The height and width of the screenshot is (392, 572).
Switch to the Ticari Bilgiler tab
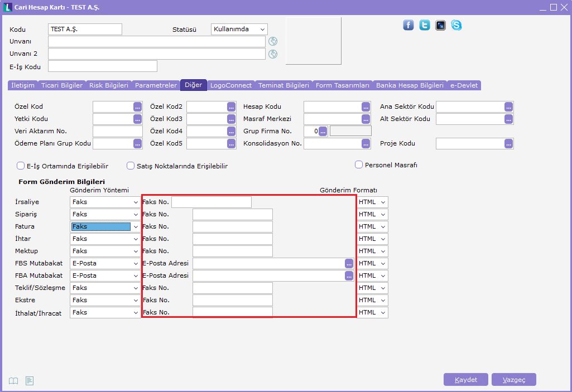pos(62,85)
